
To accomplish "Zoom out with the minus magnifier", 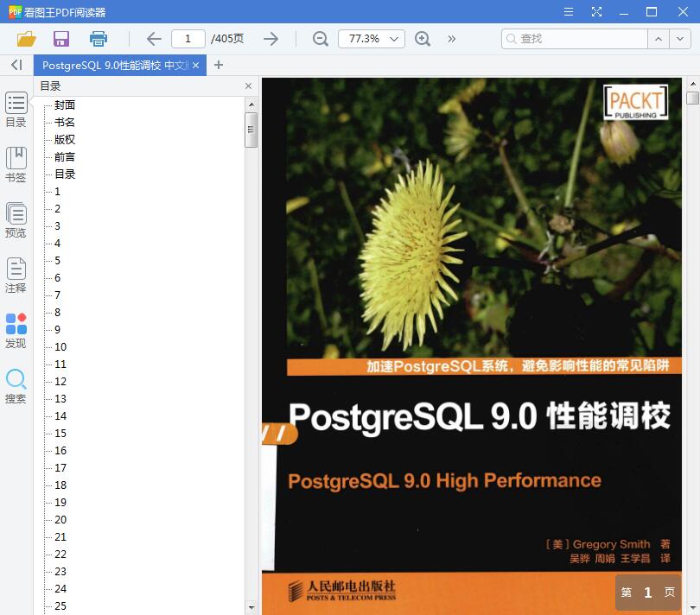I will 320,39.
